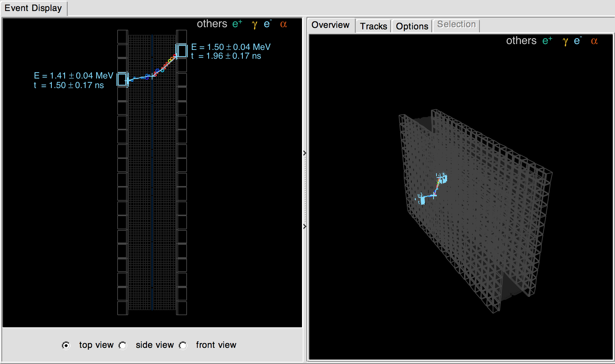Click the right calorimeter hit block in top view
This screenshot has width=615, height=364.
(x=181, y=51)
